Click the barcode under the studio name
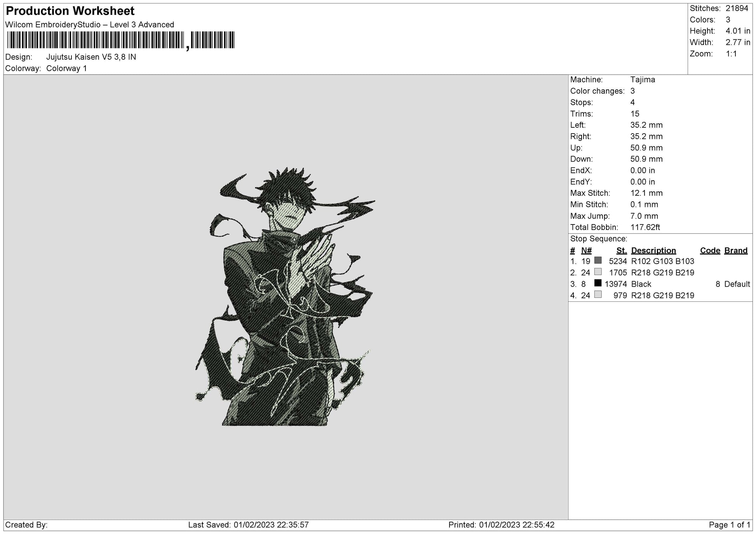756x534 pixels. 120,40
